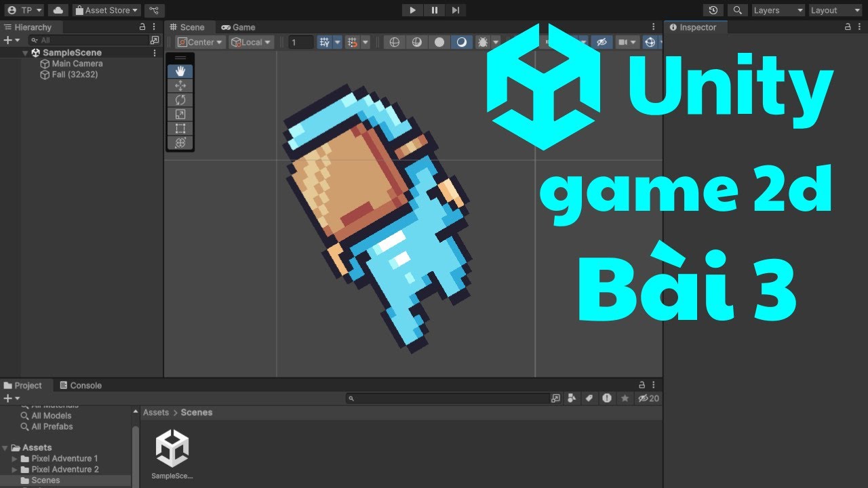
Task: Click Project search-by-log-type warning icon
Action: [607, 399]
